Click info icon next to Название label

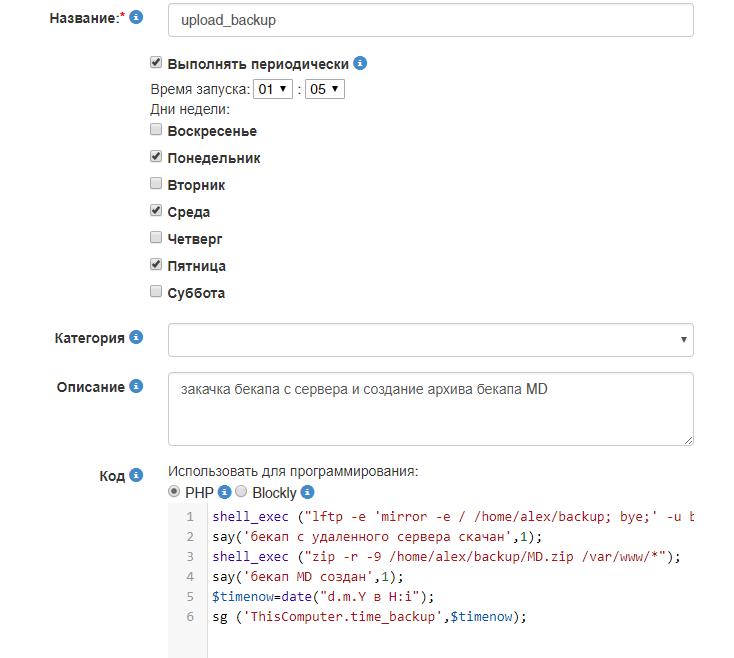tap(136, 18)
